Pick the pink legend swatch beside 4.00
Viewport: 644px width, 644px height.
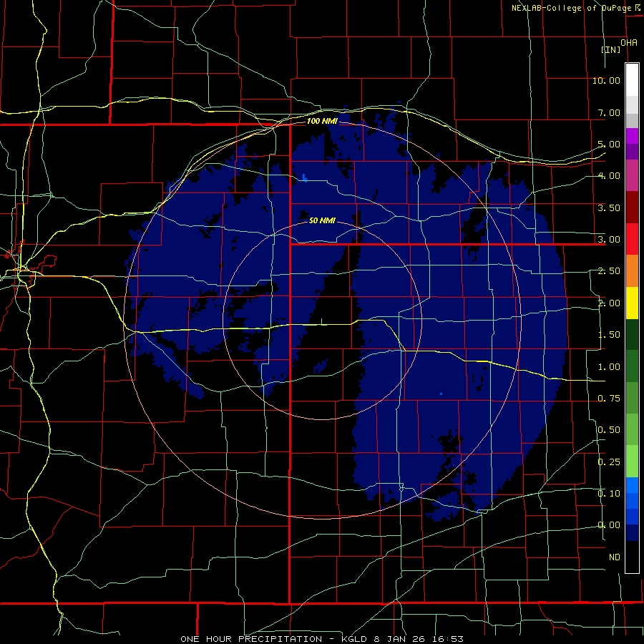632,176
